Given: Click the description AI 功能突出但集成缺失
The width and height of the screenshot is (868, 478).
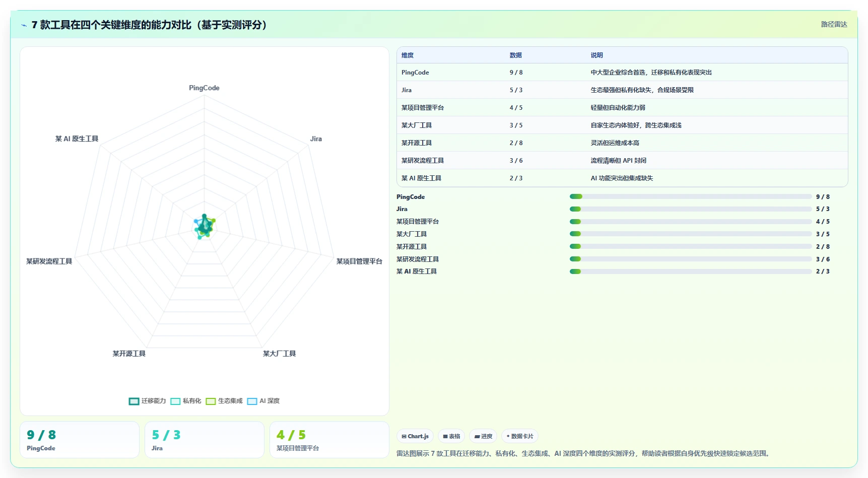Looking at the screenshot, I should point(622,178).
